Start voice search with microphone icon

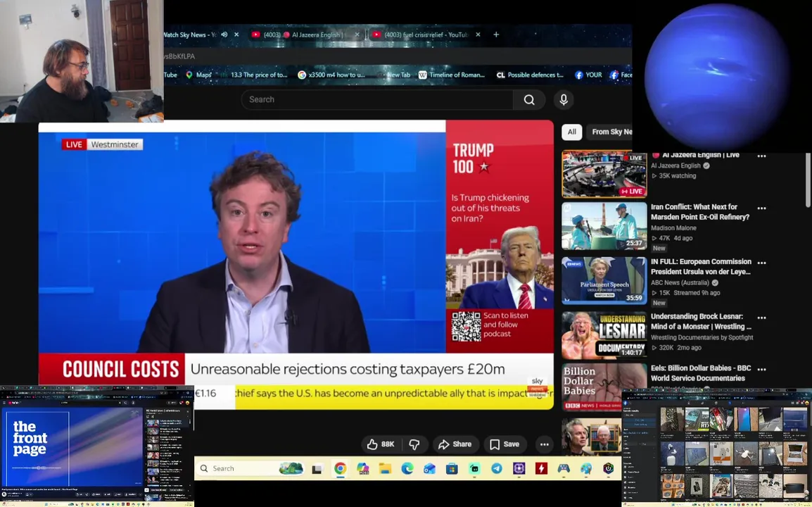564,99
